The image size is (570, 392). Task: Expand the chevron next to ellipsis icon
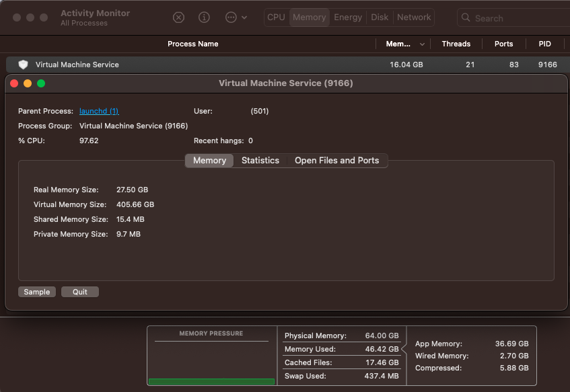244,17
